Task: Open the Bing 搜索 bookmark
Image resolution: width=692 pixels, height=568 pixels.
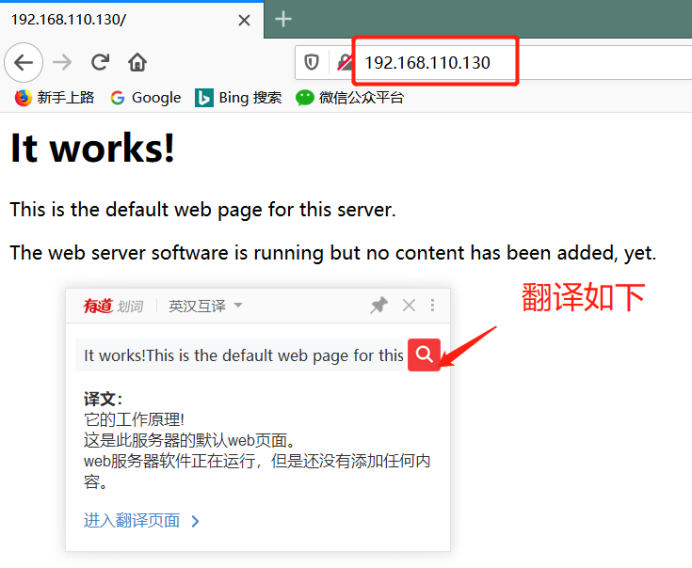Action: (238, 98)
